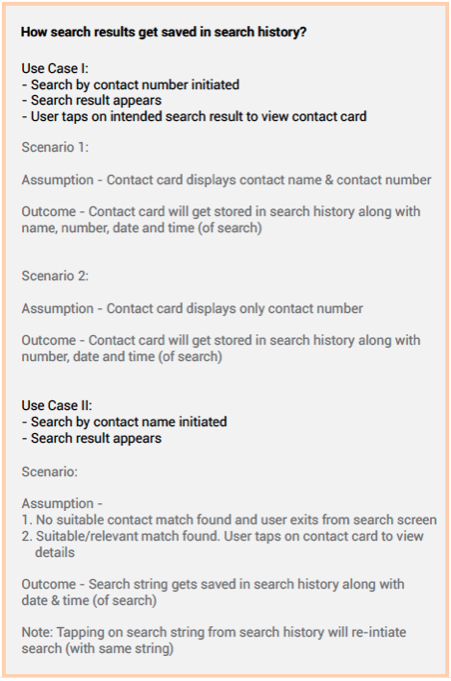
Task: Click 'Suitable/relevant match found' item
Action: pyautogui.click(x=222, y=544)
